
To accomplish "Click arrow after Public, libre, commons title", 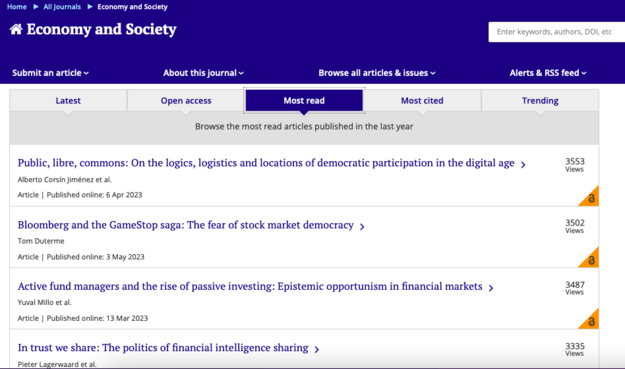I will coord(523,165).
